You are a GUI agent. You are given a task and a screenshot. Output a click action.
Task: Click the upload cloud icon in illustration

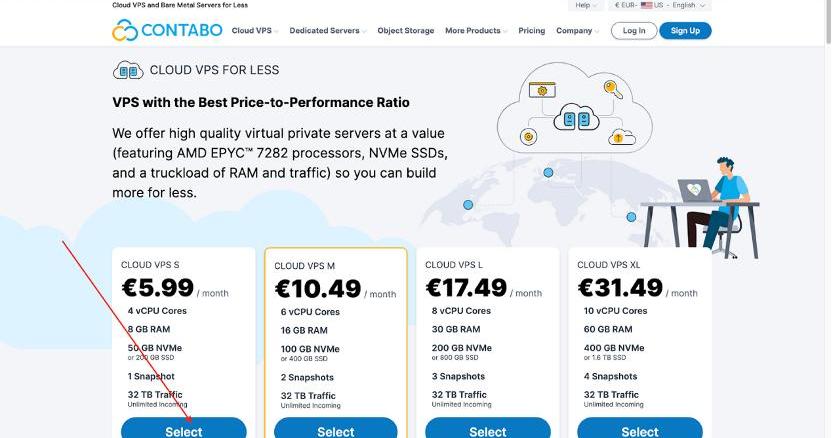click(x=621, y=137)
